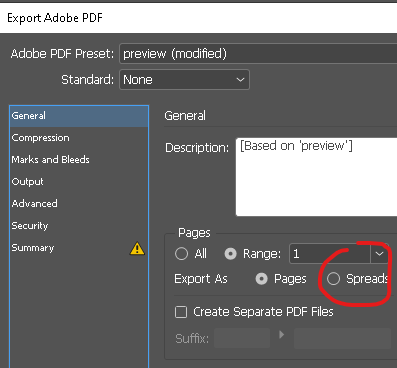Open the Standard dropdown showing None
Image resolution: width=397 pixels, height=368 pixels.
click(184, 80)
